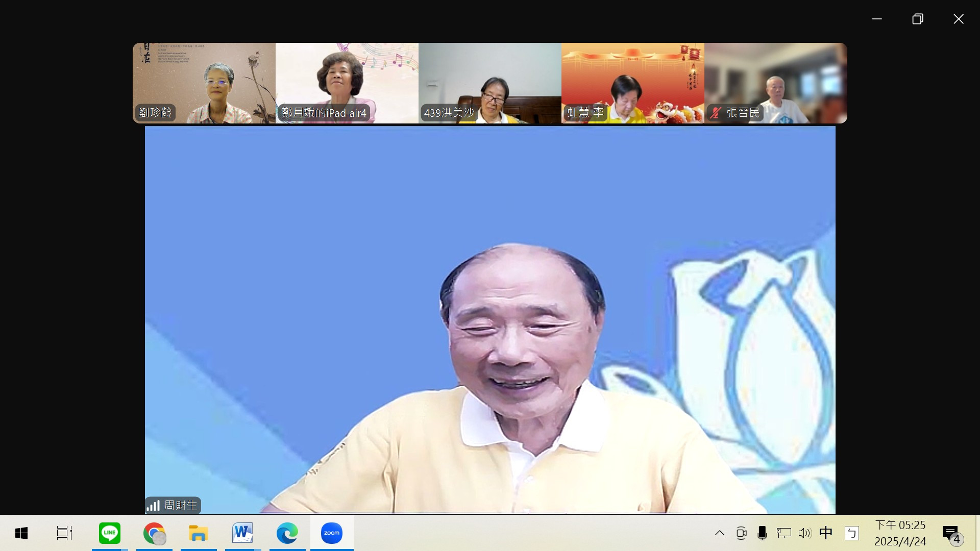Open the LINE app in taskbar

[x=110, y=533]
